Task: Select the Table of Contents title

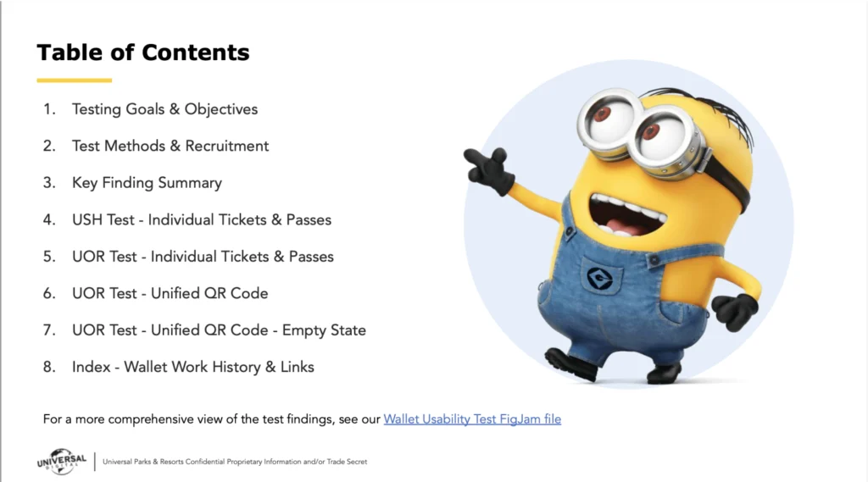Action: point(142,53)
